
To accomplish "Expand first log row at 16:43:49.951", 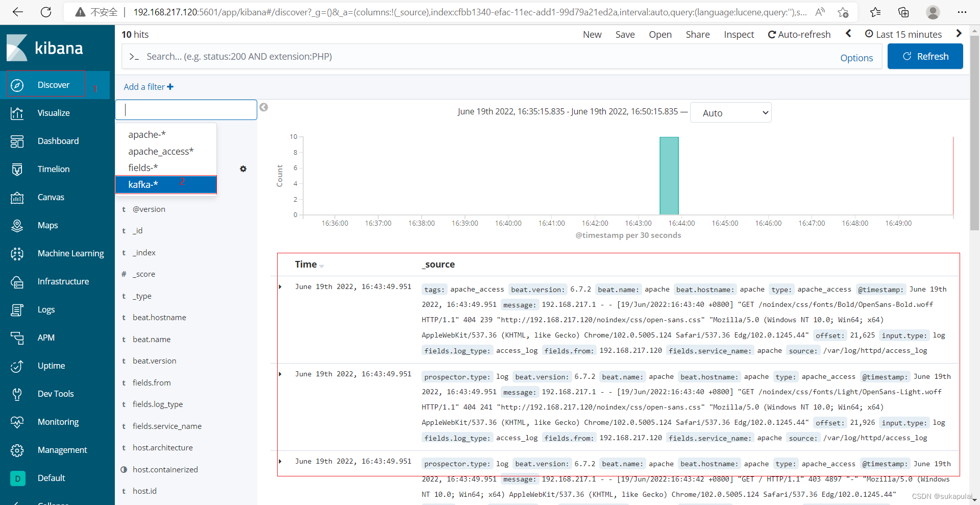I will pyautogui.click(x=280, y=287).
